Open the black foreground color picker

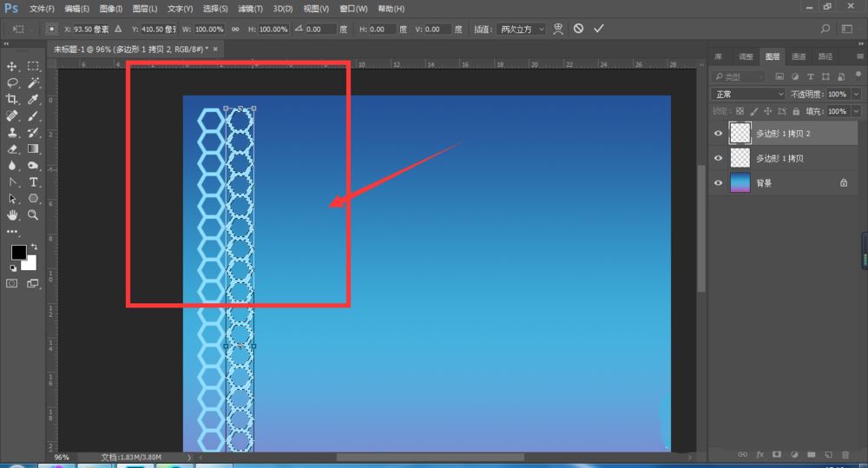coord(18,253)
